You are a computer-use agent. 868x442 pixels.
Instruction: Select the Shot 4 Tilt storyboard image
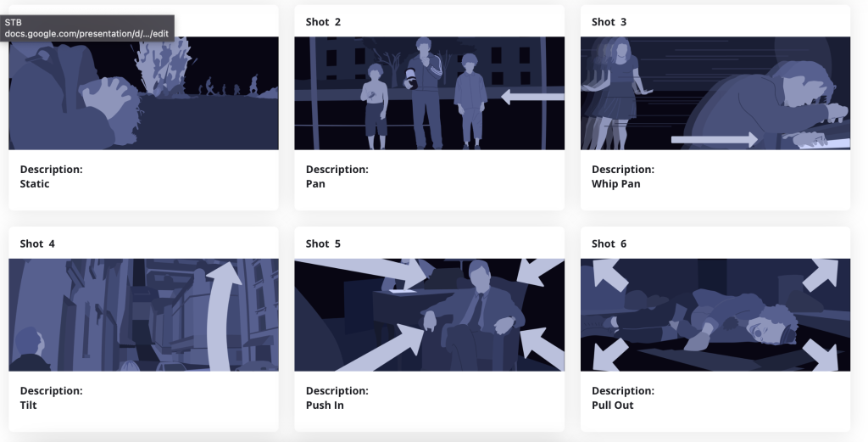click(x=143, y=315)
